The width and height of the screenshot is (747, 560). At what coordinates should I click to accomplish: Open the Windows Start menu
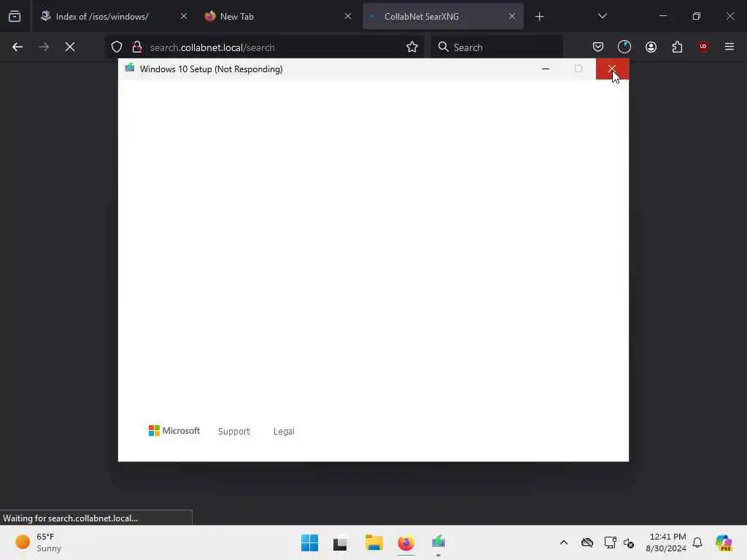tap(309, 542)
